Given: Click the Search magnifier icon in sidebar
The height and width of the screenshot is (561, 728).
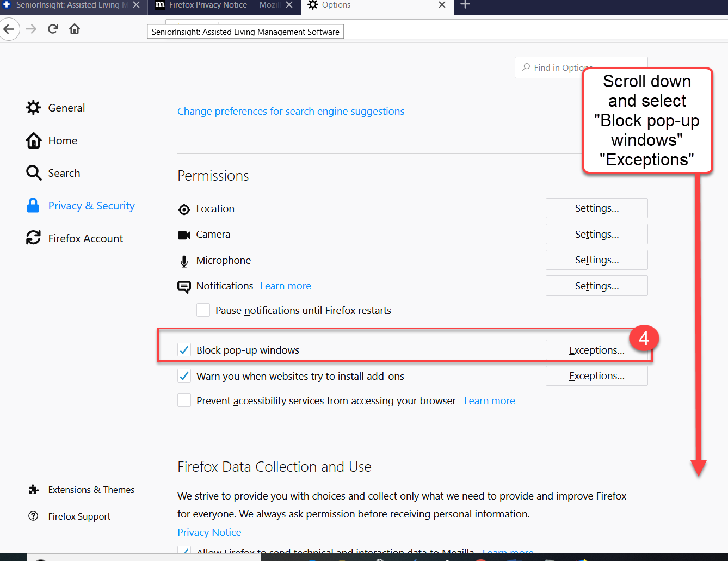Looking at the screenshot, I should pyautogui.click(x=33, y=173).
